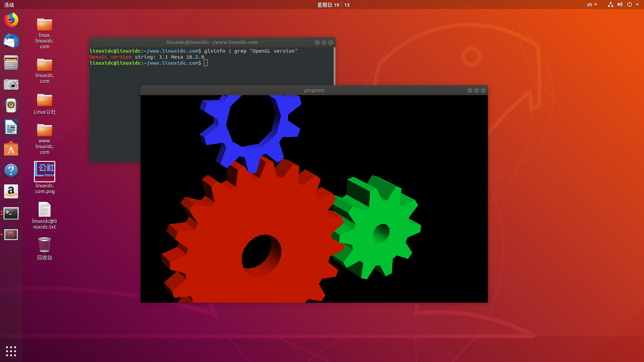Open the screenshot camera app in dock
The image size is (644, 362).
[x=11, y=84]
